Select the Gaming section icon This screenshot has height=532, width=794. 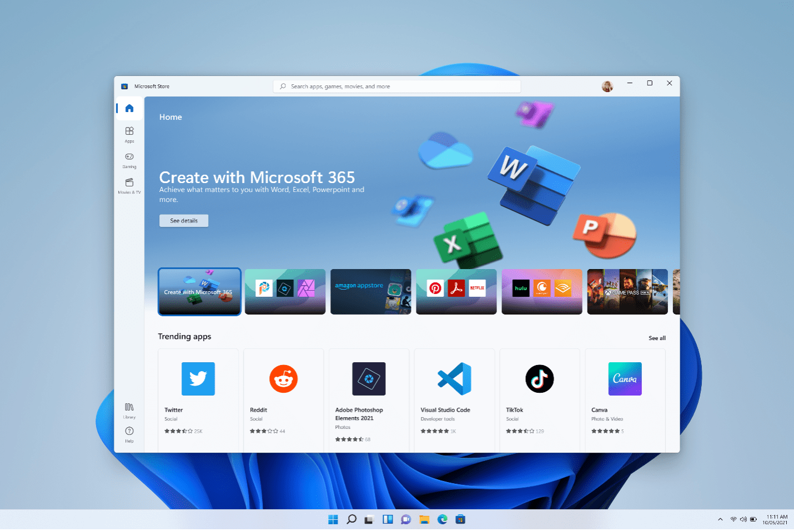(129, 160)
